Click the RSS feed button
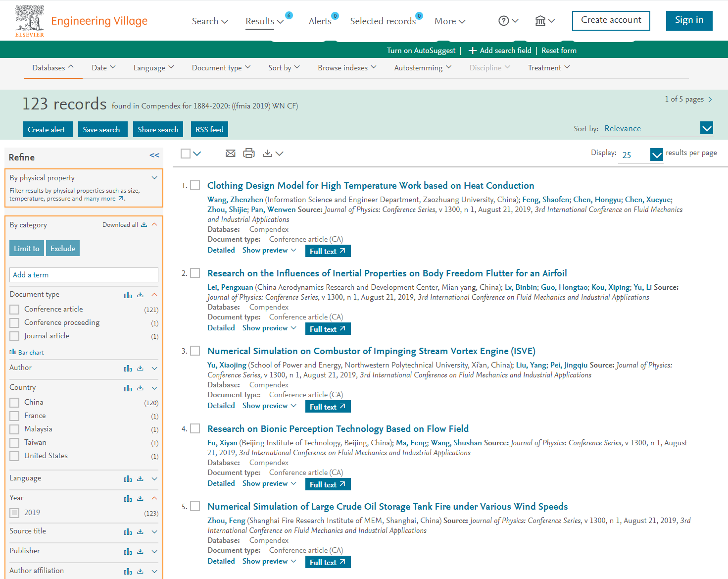728x579 pixels. tap(209, 130)
